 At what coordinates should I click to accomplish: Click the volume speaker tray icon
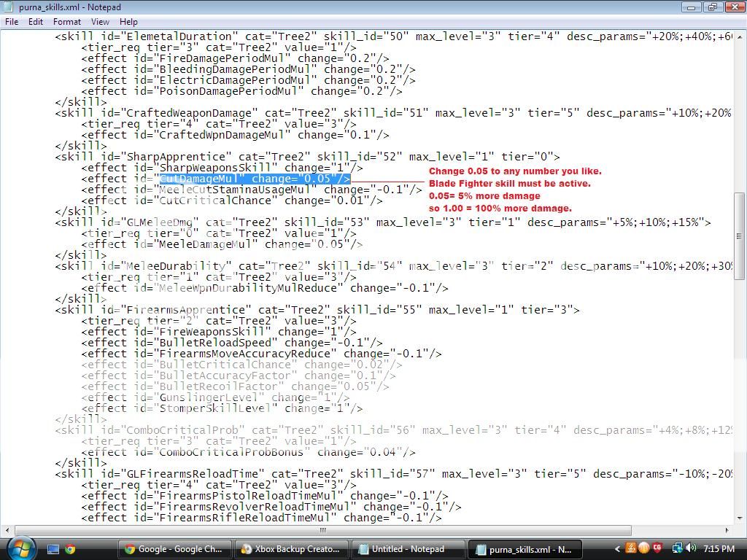pyautogui.click(x=690, y=548)
